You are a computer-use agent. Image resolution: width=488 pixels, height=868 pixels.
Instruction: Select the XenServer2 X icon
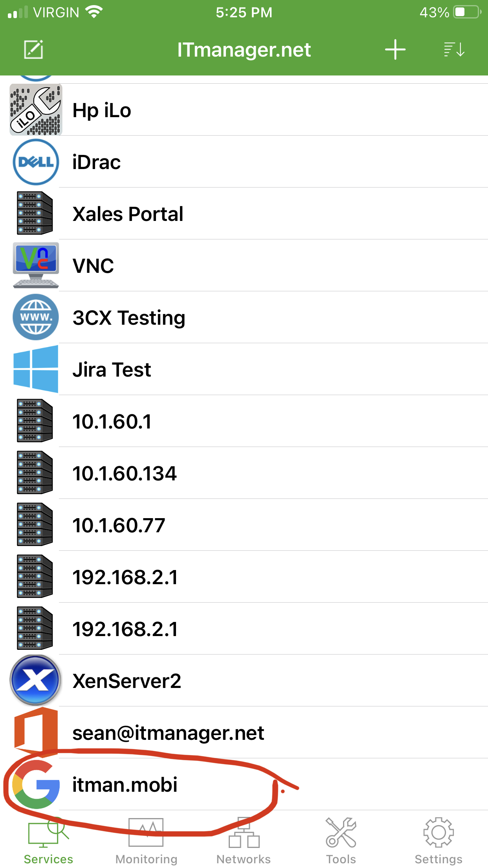pyautogui.click(x=36, y=680)
